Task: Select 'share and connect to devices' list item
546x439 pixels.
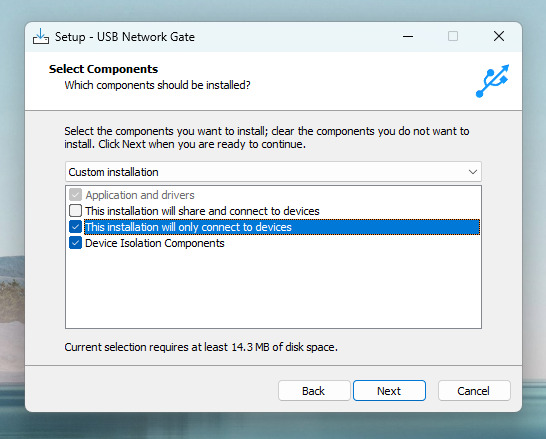Action: click(202, 211)
